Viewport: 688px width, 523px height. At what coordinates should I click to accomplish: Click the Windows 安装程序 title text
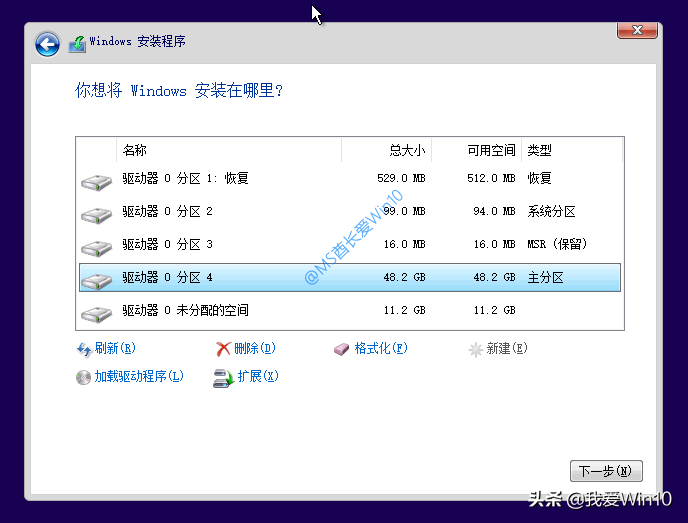[137, 41]
